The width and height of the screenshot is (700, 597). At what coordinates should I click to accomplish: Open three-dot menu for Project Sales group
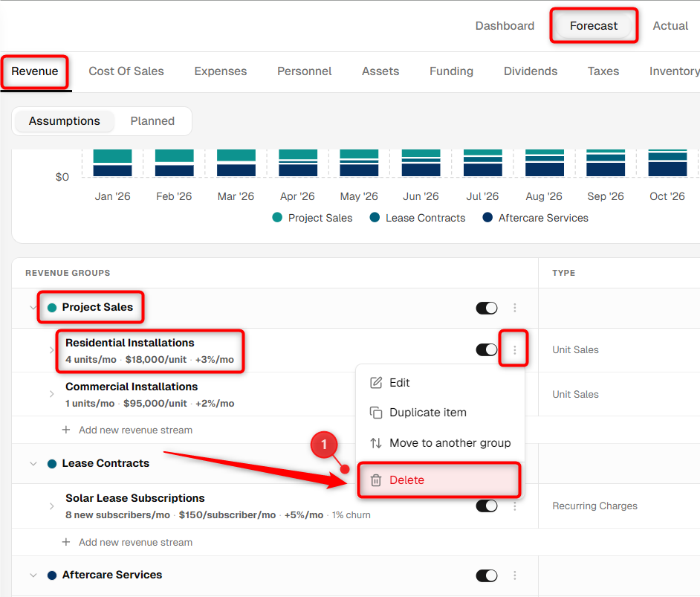click(x=515, y=308)
